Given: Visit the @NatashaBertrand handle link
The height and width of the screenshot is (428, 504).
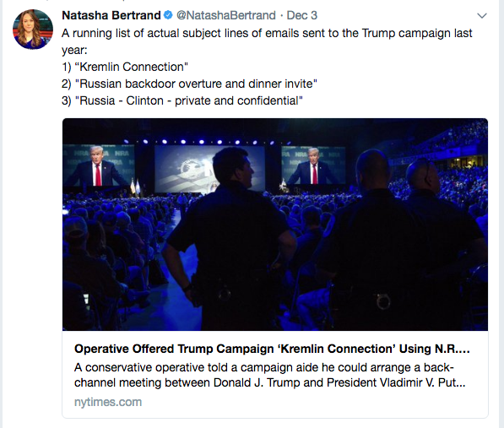Looking at the screenshot, I should click(226, 15).
